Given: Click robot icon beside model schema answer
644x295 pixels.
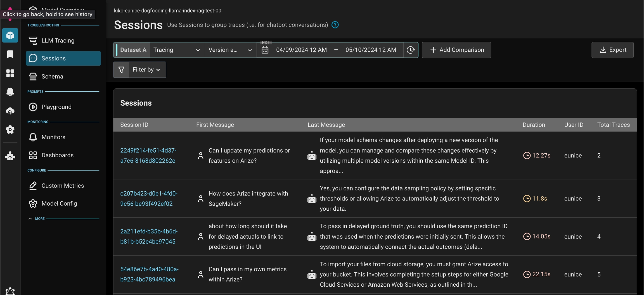Looking at the screenshot, I should click(x=312, y=156).
